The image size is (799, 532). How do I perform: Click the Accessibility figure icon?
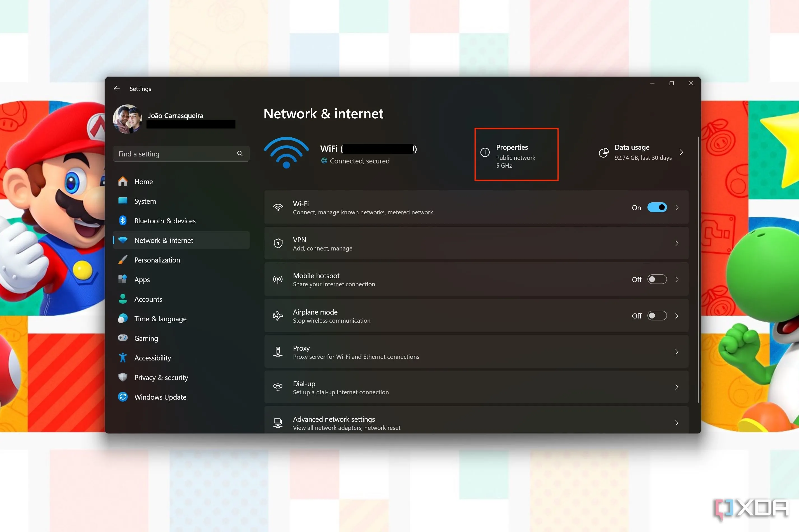(x=123, y=358)
